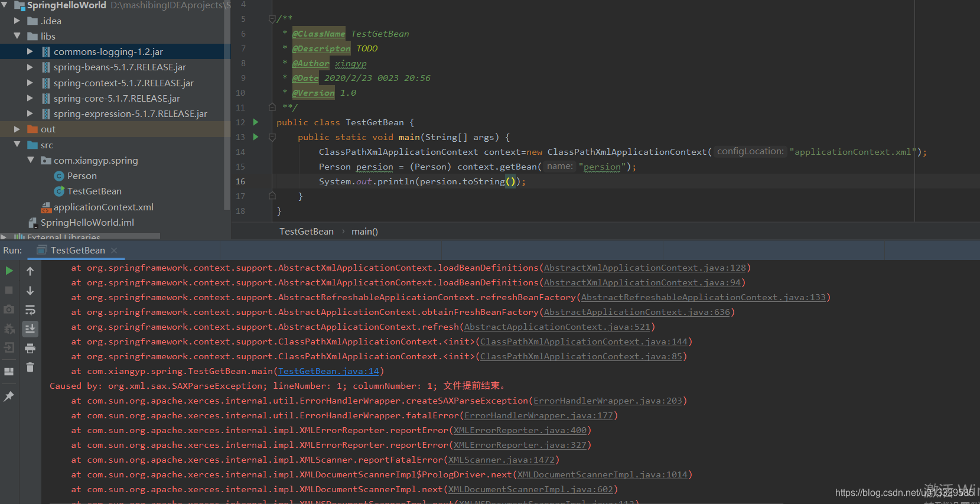
Task: Pin the Run tab with pin icon
Action: (x=9, y=396)
